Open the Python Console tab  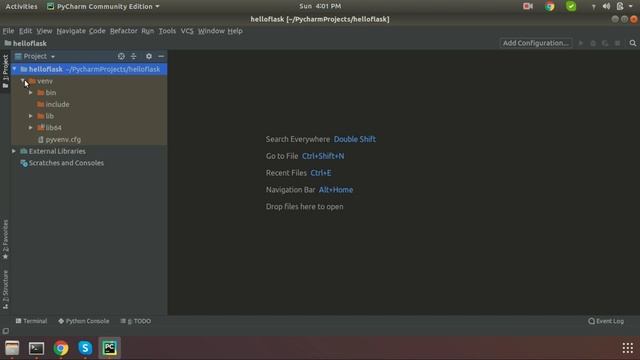click(84, 321)
